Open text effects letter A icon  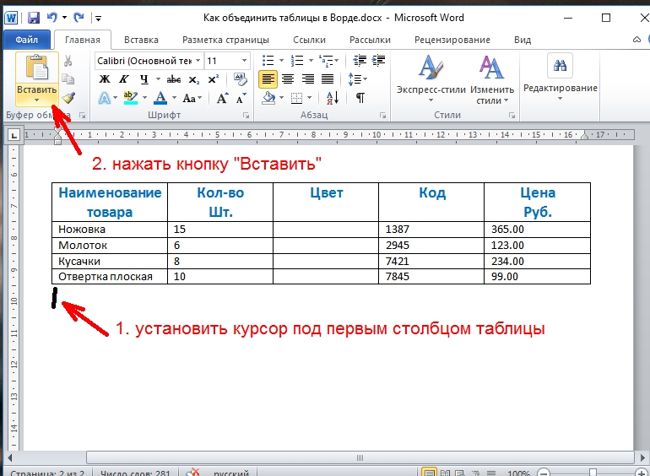pyautogui.click(x=105, y=98)
